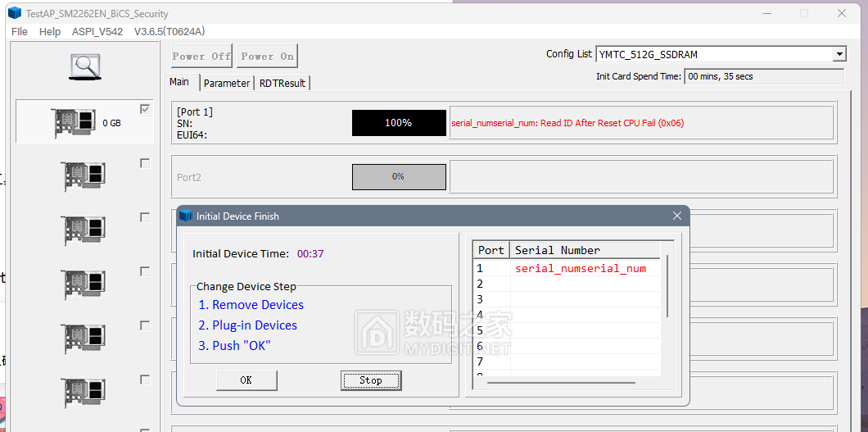Select port row 3 in the serial table
This screenshot has width=868, height=432.
(567, 300)
